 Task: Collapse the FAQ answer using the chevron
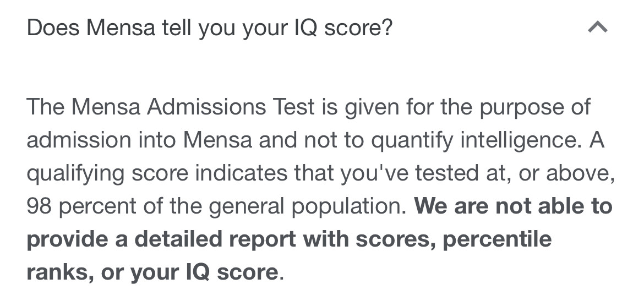(x=597, y=27)
